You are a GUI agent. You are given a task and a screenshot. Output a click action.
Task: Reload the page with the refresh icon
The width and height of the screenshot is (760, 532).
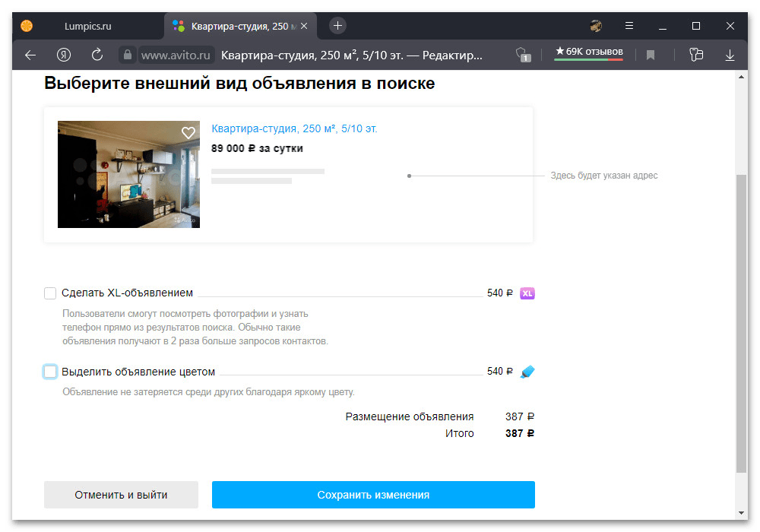click(x=97, y=55)
